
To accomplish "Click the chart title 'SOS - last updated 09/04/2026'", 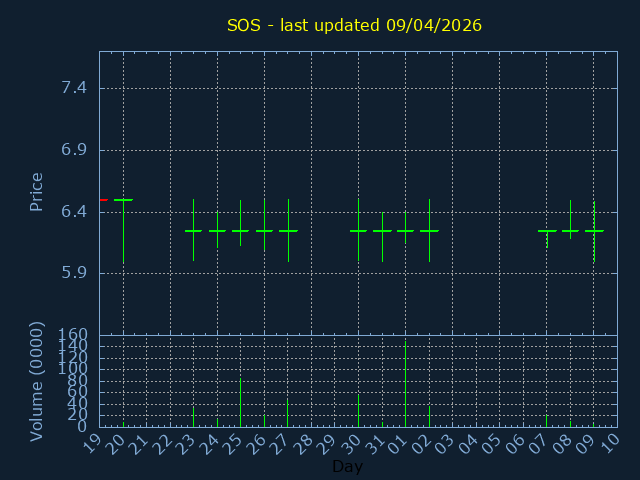I will point(354,25).
